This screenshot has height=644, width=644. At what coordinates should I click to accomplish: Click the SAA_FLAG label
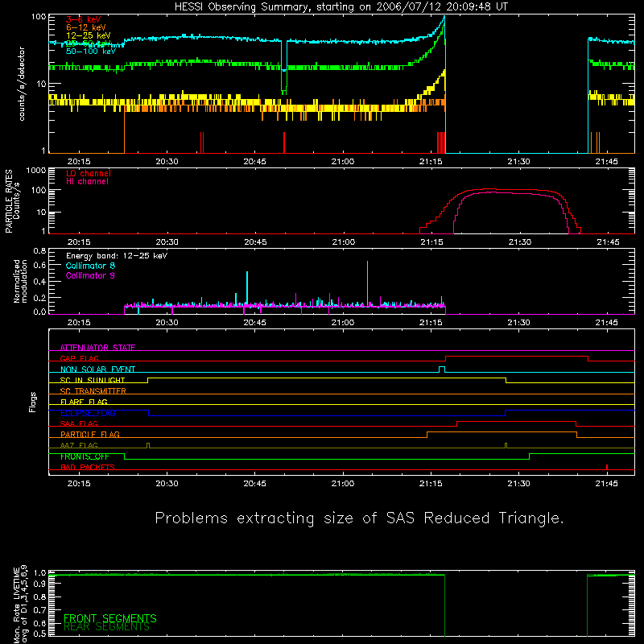tap(79, 423)
